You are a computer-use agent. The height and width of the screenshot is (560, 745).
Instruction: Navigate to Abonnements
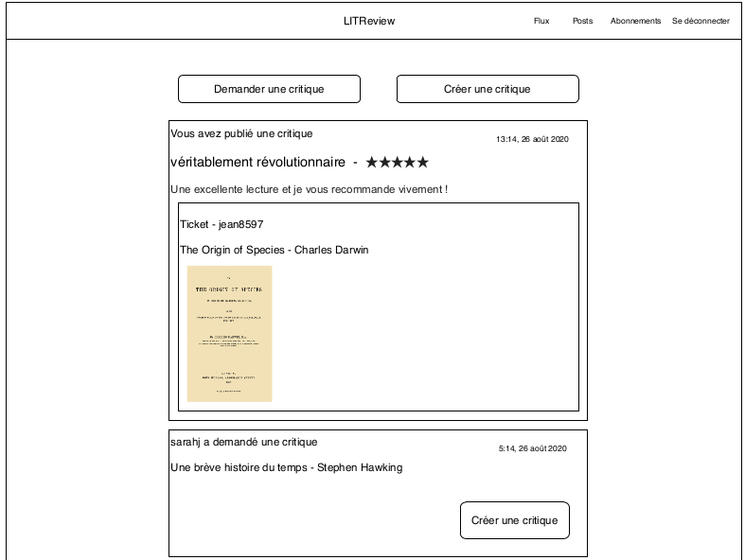635,21
